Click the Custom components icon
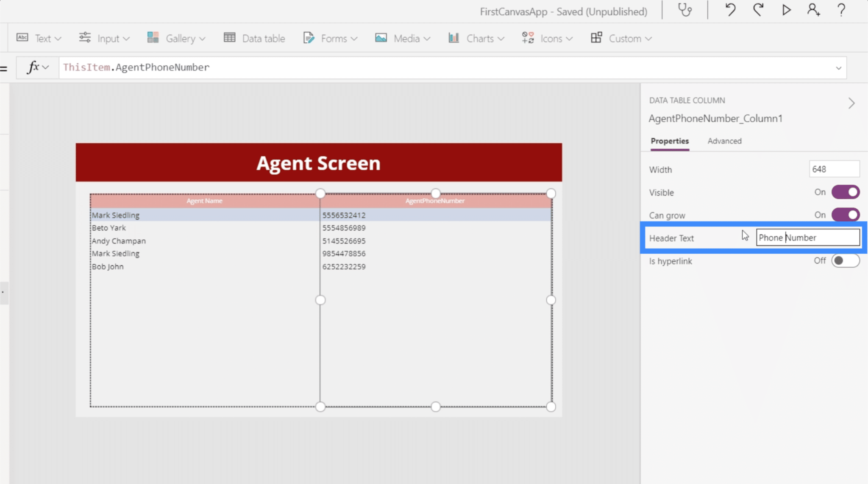This screenshot has height=484, width=868. (596, 38)
